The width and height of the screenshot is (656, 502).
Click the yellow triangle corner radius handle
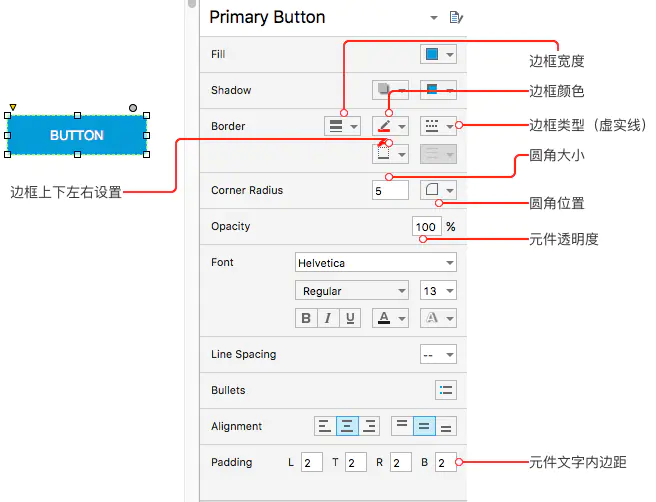(x=13, y=107)
